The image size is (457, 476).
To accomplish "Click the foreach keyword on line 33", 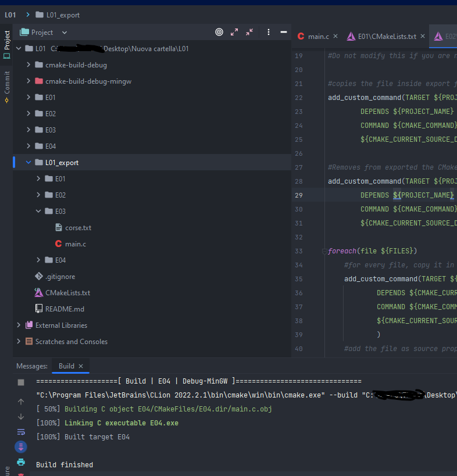I will pyautogui.click(x=342, y=251).
